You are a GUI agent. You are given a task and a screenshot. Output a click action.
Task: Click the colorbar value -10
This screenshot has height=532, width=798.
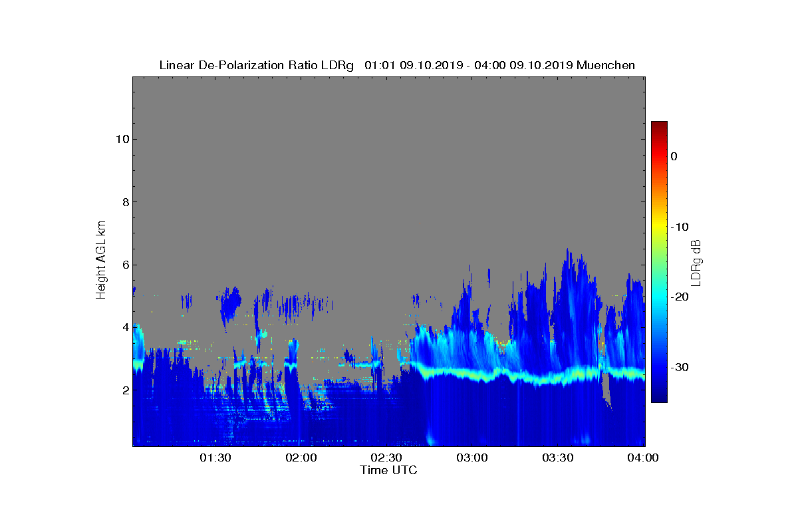tap(680, 227)
